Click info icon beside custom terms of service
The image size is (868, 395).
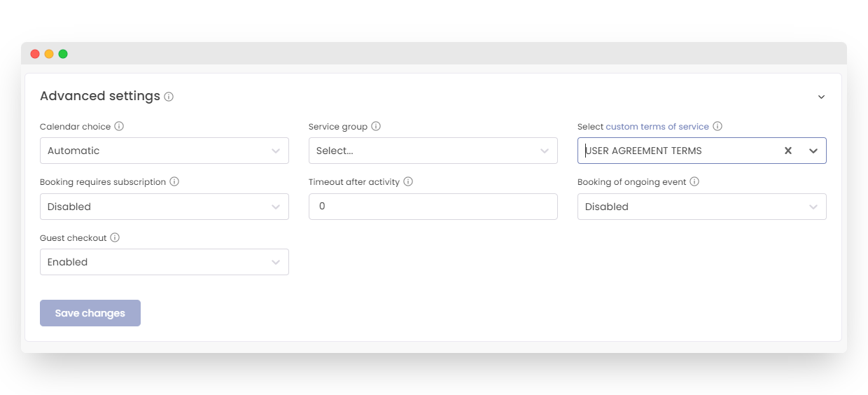(717, 126)
